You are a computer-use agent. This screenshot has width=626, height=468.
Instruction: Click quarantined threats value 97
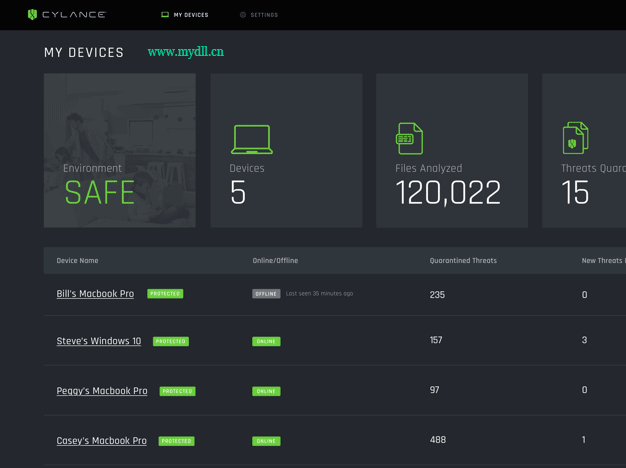click(x=434, y=390)
